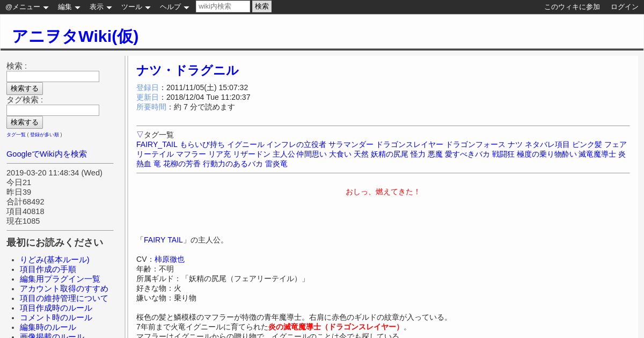Click the 所要時間 label
Viewport: 644px width, 338px height.
click(151, 107)
